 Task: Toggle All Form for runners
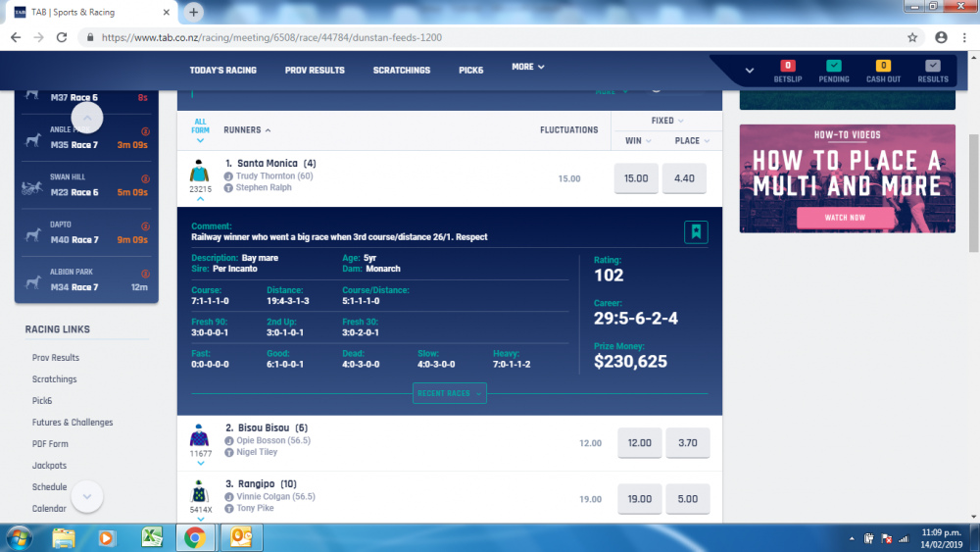tap(200, 129)
